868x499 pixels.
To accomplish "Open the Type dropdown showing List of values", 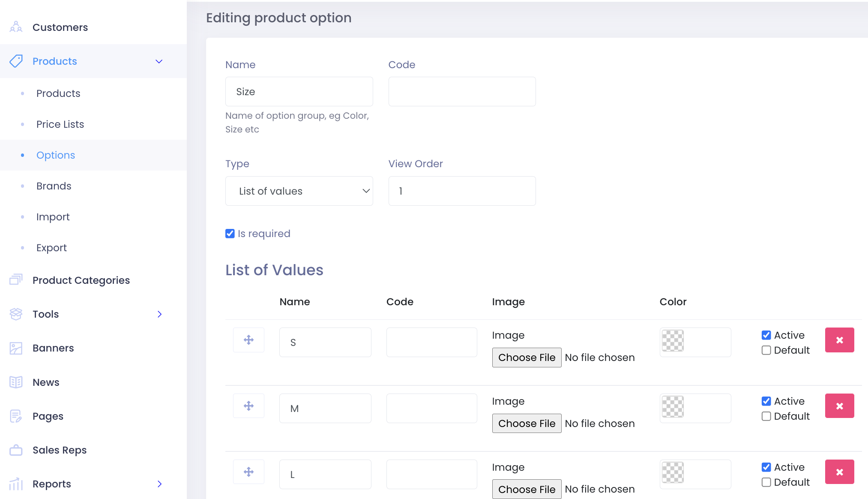I will point(299,191).
